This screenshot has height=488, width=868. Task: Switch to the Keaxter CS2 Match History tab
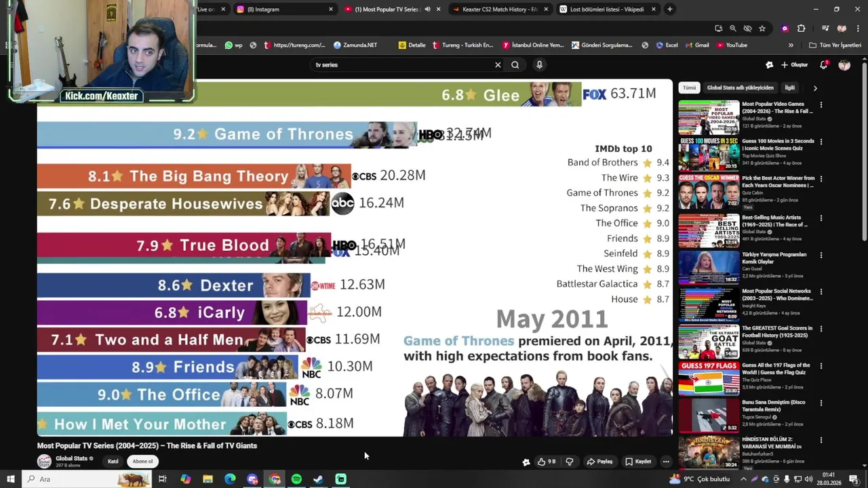pyautogui.click(x=500, y=9)
